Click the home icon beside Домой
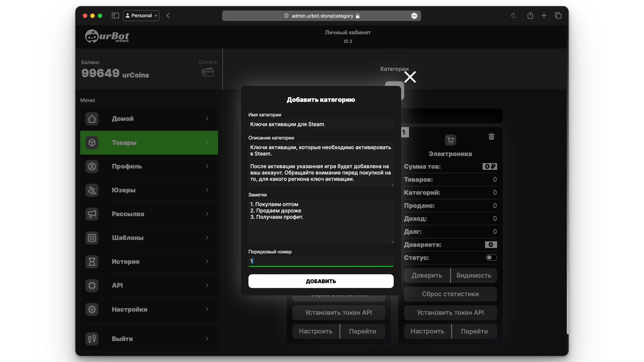The height and width of the screenshot is (362, 644). 92,119
